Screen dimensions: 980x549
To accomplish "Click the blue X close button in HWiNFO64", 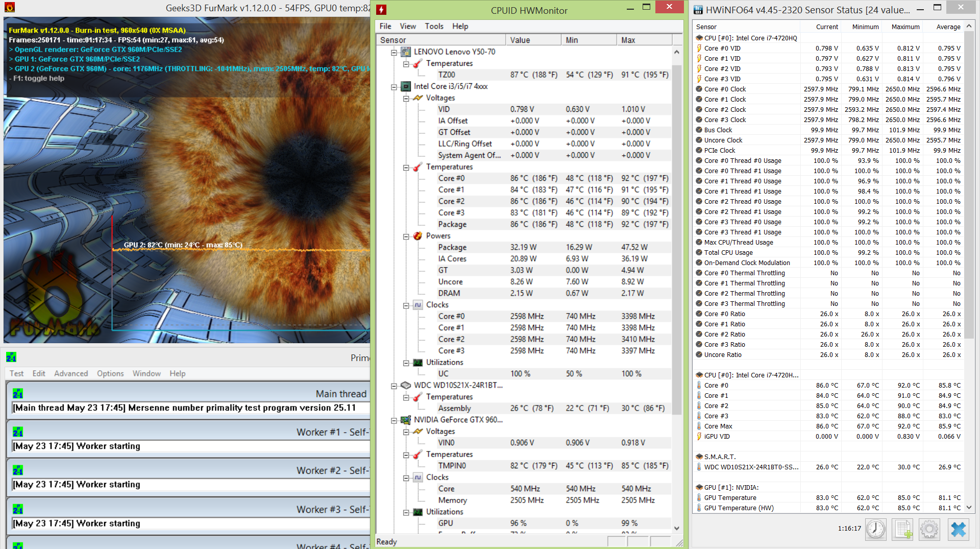I will pos(958,529).
